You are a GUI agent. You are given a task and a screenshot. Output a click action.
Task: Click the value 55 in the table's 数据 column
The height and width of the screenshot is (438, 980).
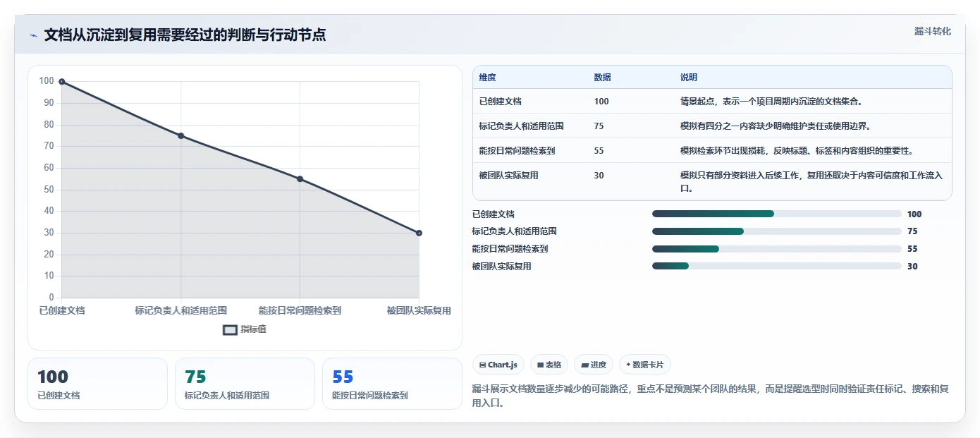coord(599,151)
